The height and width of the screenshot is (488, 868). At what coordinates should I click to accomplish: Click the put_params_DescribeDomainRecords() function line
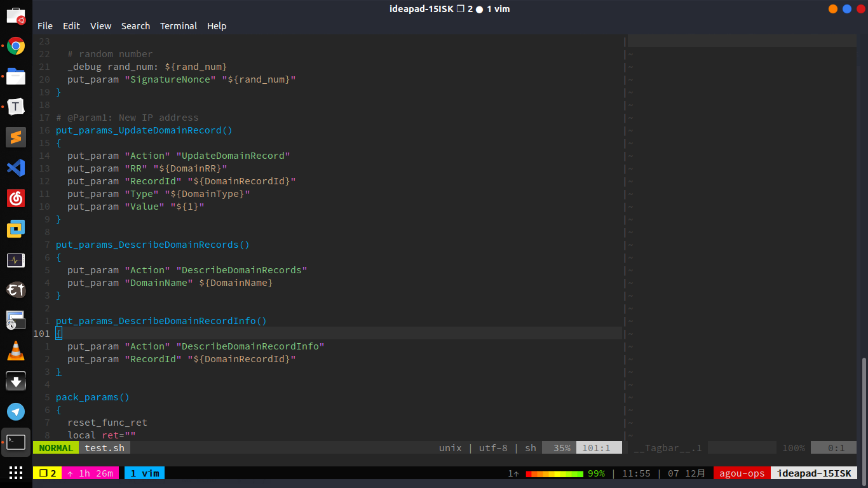pyautogui.click(x=153, y=245)
